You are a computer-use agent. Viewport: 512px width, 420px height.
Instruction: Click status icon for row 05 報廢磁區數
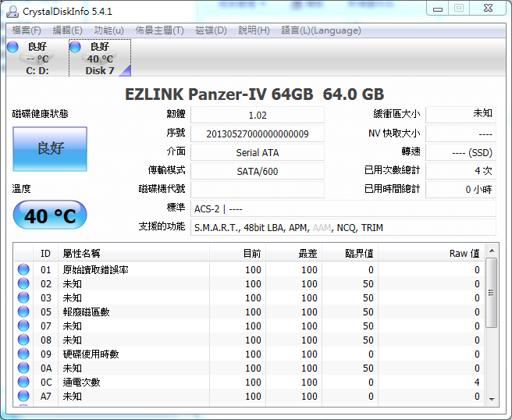[x=23, y=311]
